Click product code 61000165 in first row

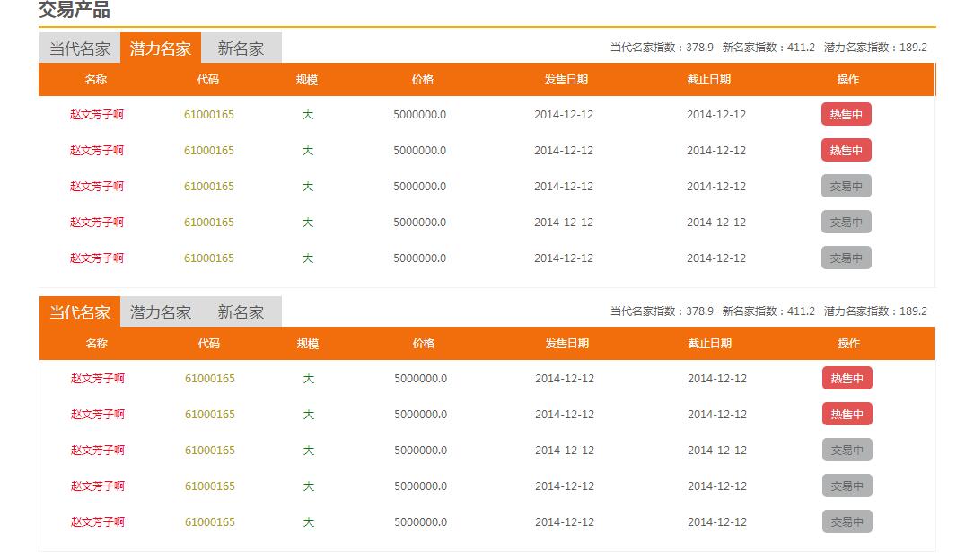(x=209, y=114)
